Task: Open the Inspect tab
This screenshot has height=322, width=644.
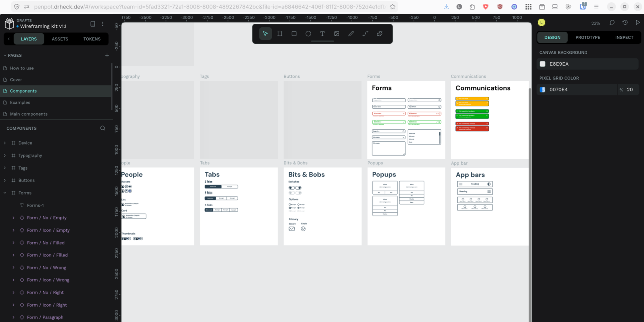Action: [624, 37]
